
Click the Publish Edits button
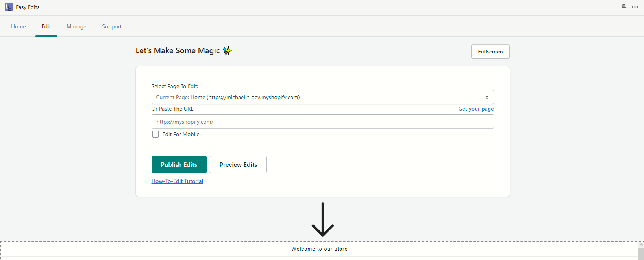(179, 164)
